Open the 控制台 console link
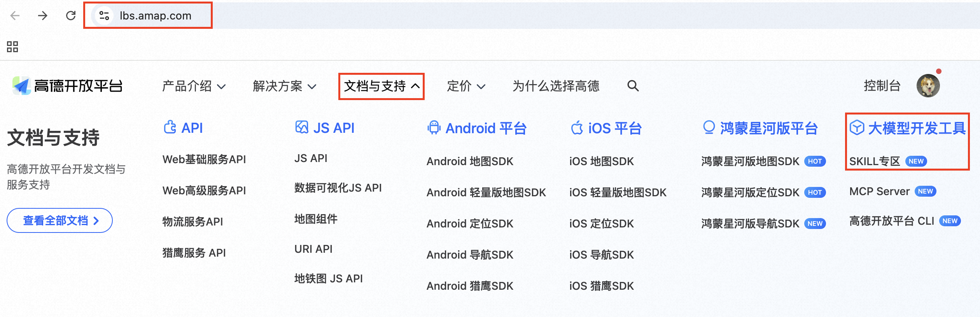This screenshot has height=317, width=980. (x=882, y=86)
